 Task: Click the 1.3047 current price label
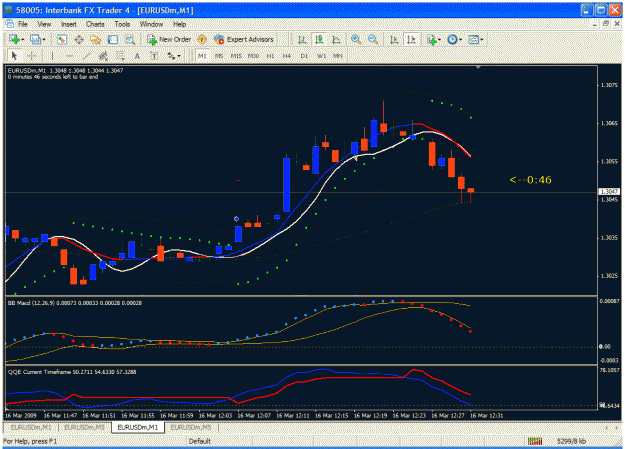pos(609,192)
